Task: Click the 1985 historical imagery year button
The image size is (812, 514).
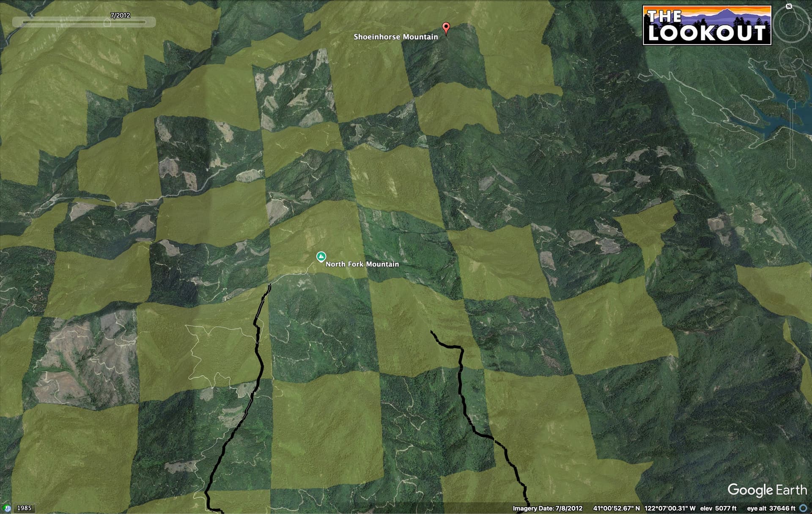Action: pyautogui.click(x=24, y=508)
